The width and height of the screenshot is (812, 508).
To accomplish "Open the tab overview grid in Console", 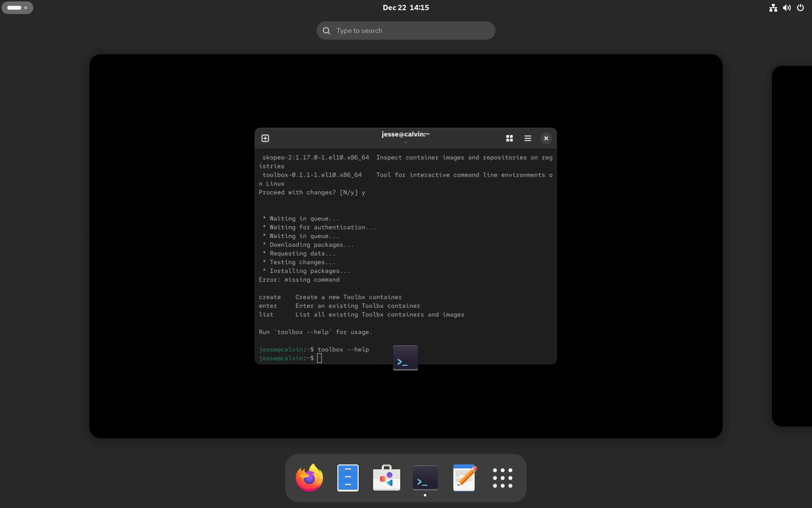I will click(x=509, y=138).
